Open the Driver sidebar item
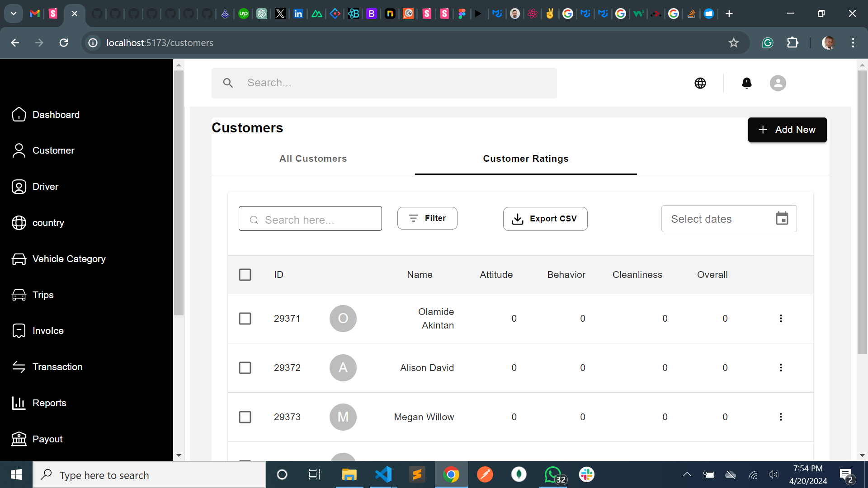This screenshot has width=868, height=488. pos(35,187)
